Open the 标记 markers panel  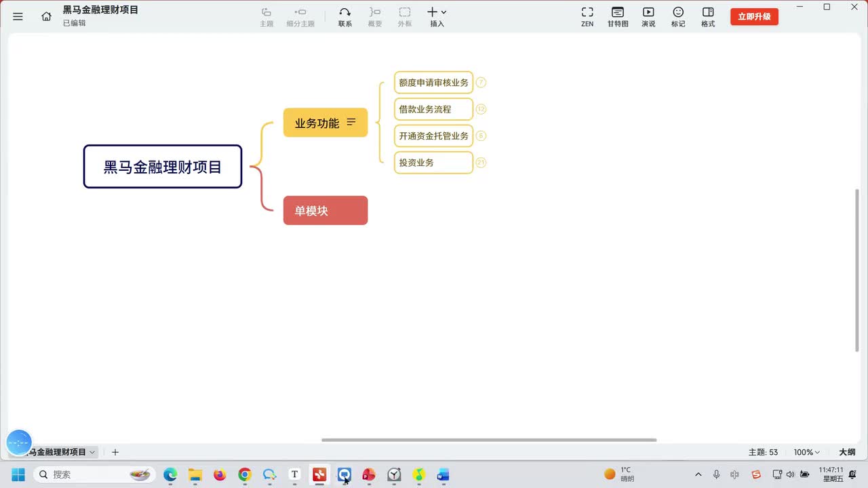[x=678, y=17]
